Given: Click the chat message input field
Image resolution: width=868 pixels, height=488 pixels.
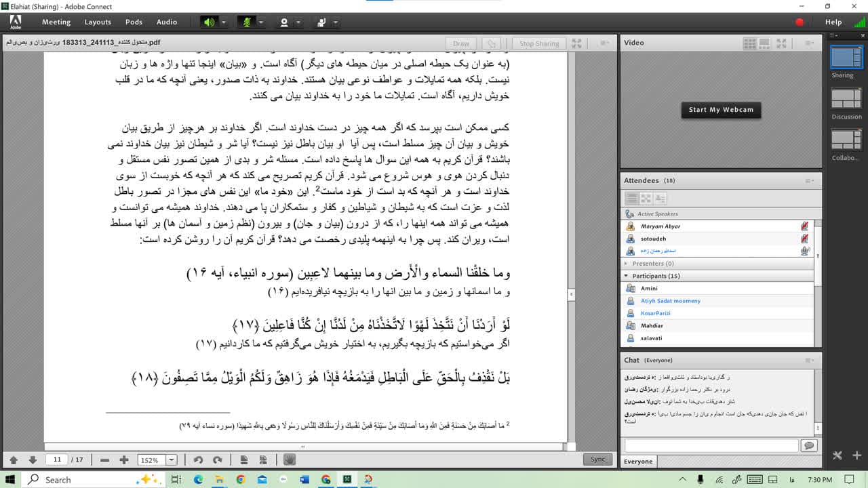Looking at the screenshot, I should point(711,445).
